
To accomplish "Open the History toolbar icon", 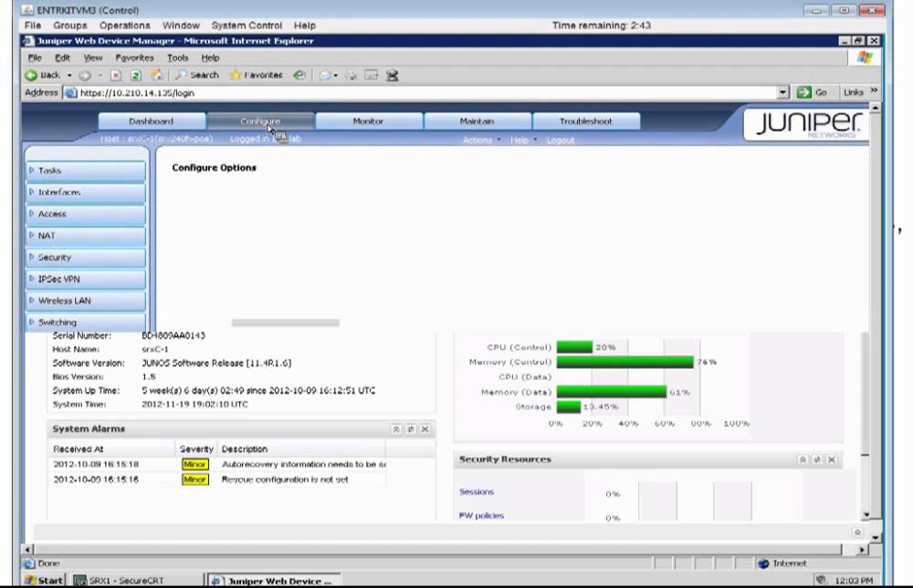I will [299, 75].
